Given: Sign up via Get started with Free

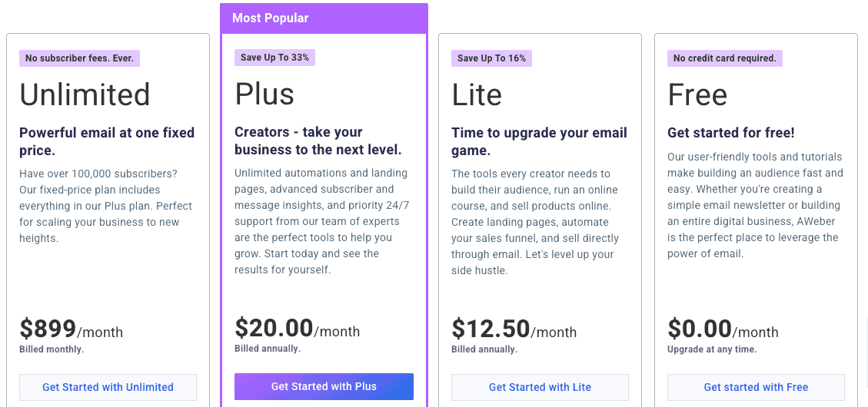Looking at the screenshot, I should pos(757,387).
